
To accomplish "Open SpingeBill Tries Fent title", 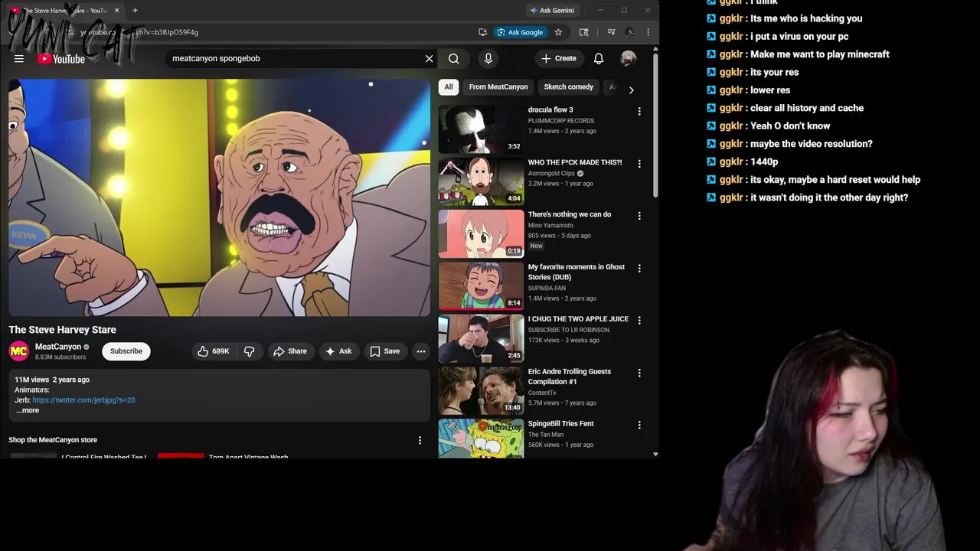I will tap(560, 423).
